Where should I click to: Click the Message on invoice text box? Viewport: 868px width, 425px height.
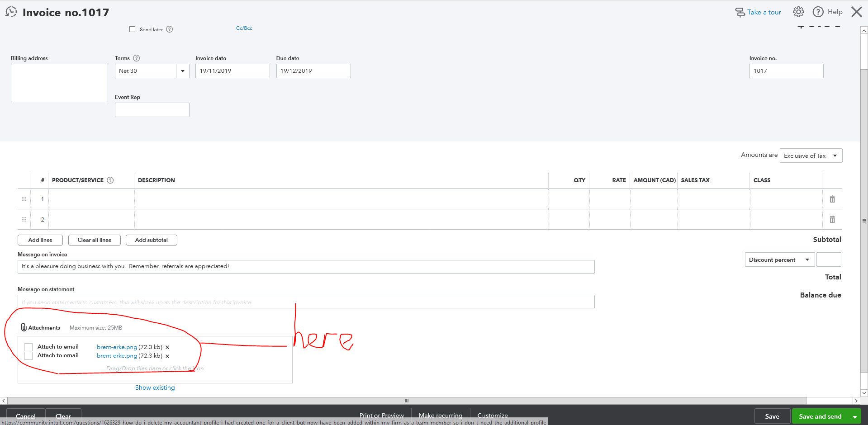306,266
